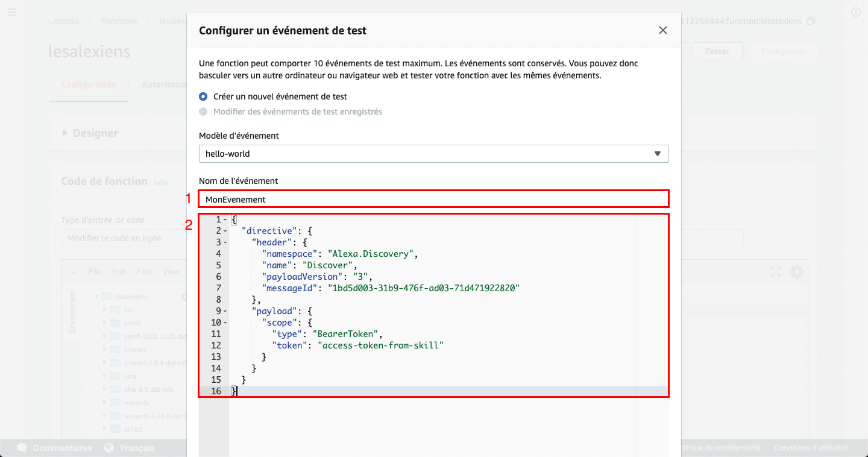868x457 pixels.
Task: Click the urllib3 folder icon
Action: [115, 429]
